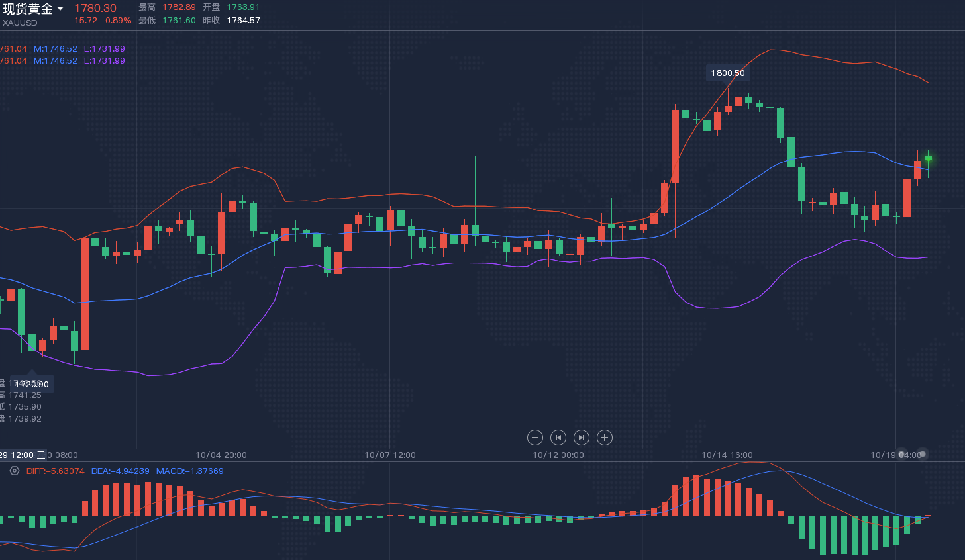965x560 pixels.
Task: Zoom out the chart with minus button
Action: point(535,438)
